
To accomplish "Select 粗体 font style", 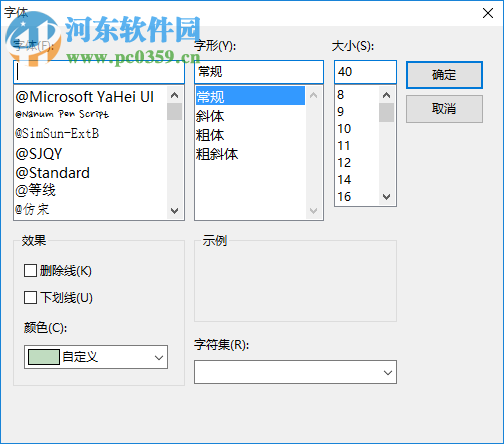I will pos(250,135).
